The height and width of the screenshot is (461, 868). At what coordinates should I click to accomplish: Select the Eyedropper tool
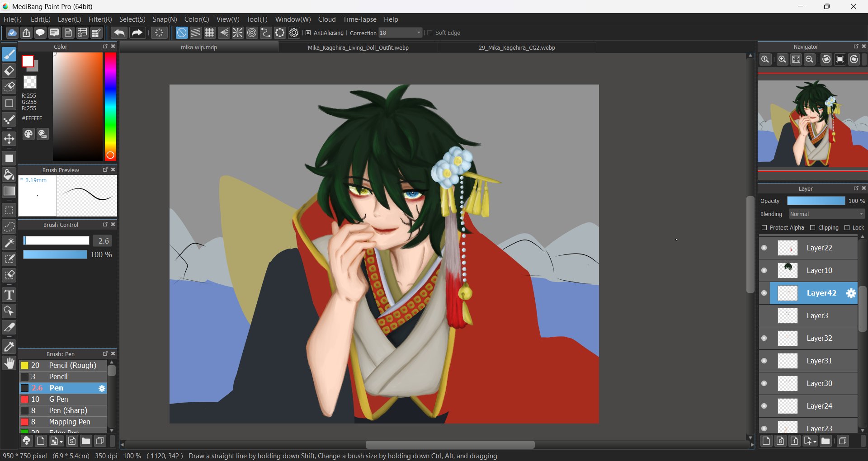tap(9, 347)
